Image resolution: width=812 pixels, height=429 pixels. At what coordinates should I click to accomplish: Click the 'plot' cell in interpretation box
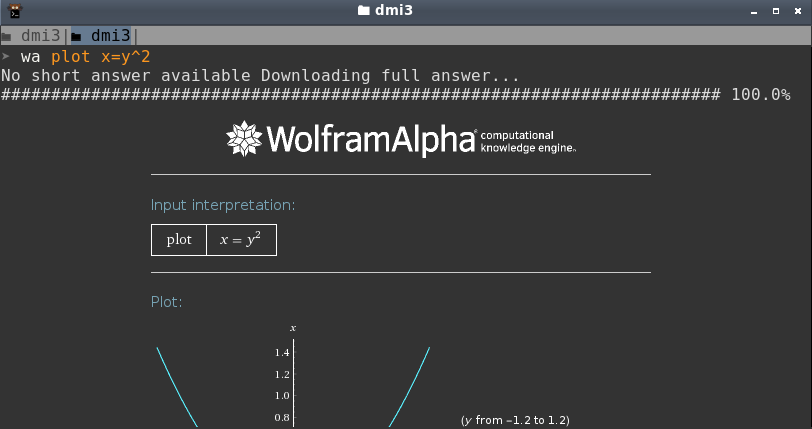pos(179,240)
